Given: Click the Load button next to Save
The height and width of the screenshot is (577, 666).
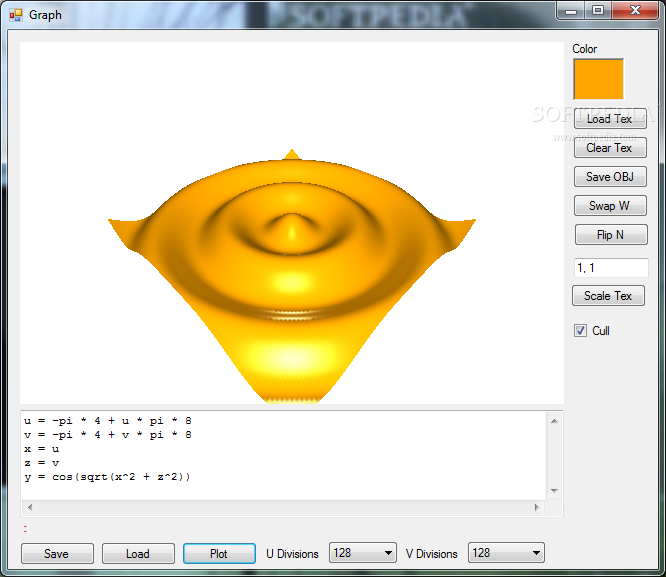Looking at the screenshot, I should tap(138, 554).
